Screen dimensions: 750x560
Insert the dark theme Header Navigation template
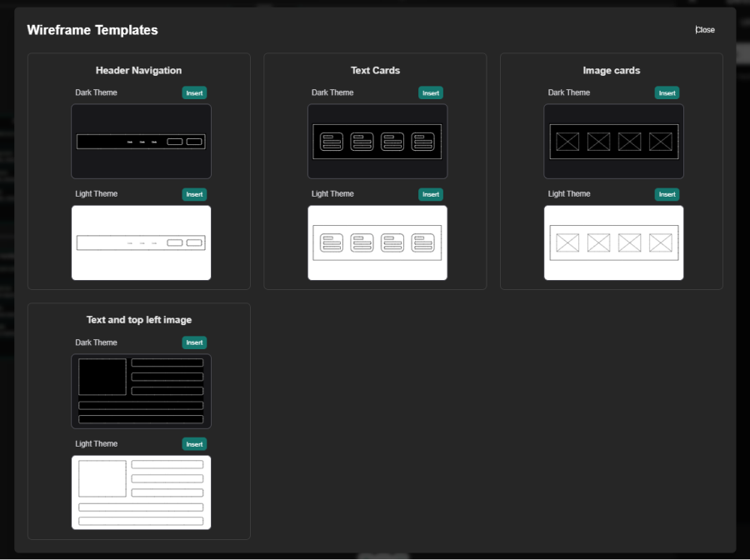click(194, 92)
